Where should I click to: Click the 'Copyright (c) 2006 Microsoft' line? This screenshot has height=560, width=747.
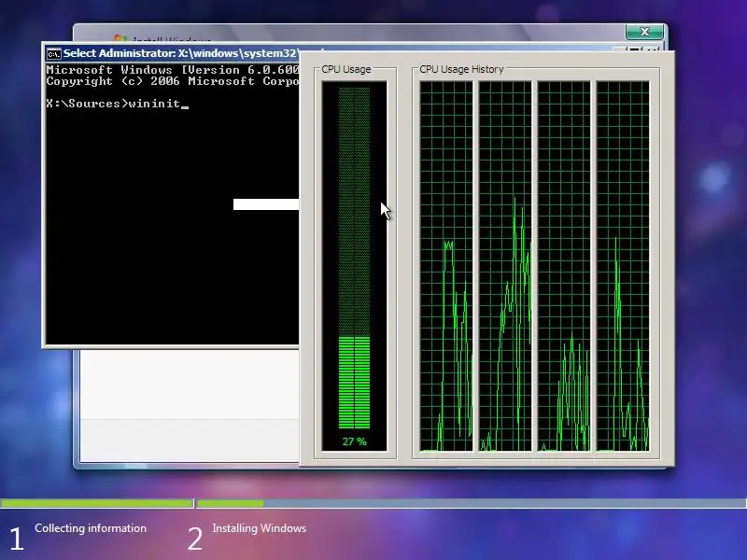[x=173, y=81]
